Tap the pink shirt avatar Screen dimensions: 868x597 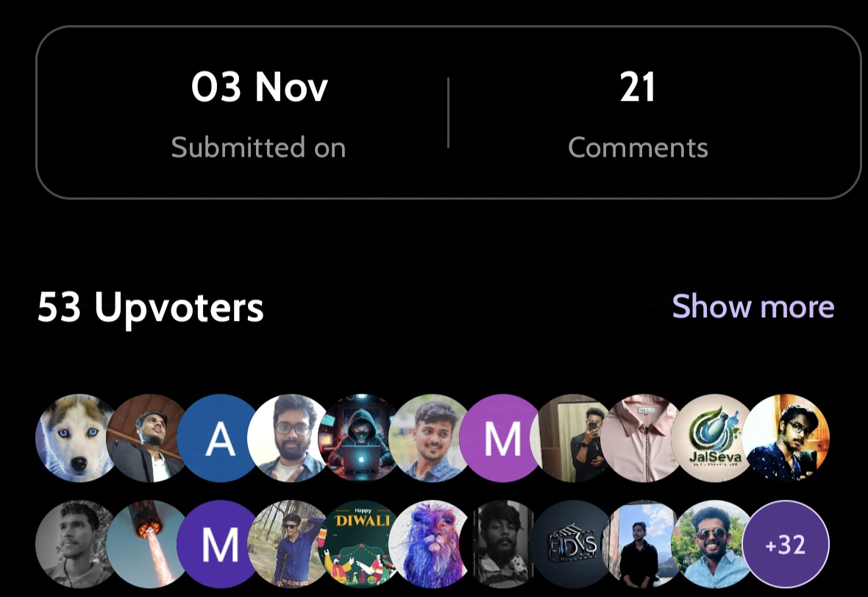coord(642,438)
